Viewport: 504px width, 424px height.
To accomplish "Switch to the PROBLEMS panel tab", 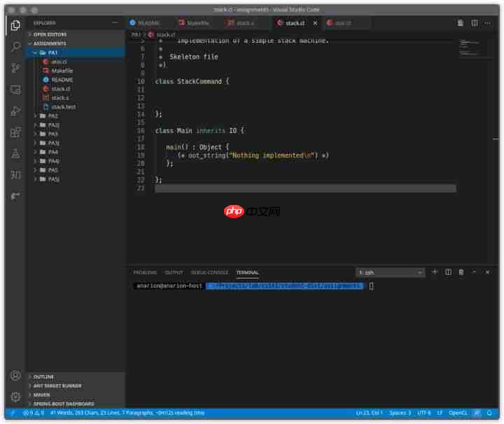I will [145, 272].
